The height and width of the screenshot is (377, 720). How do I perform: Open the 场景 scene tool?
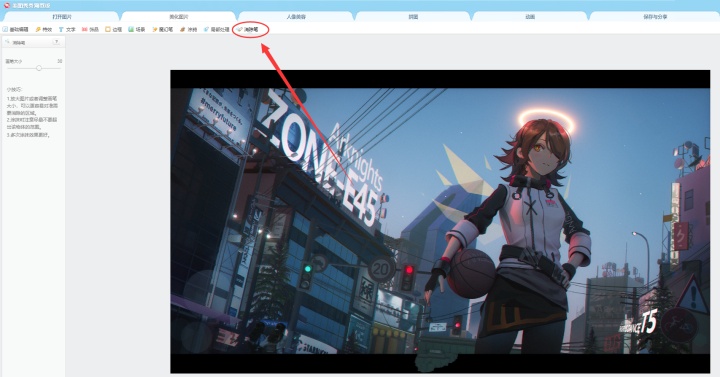click(137, 29)
